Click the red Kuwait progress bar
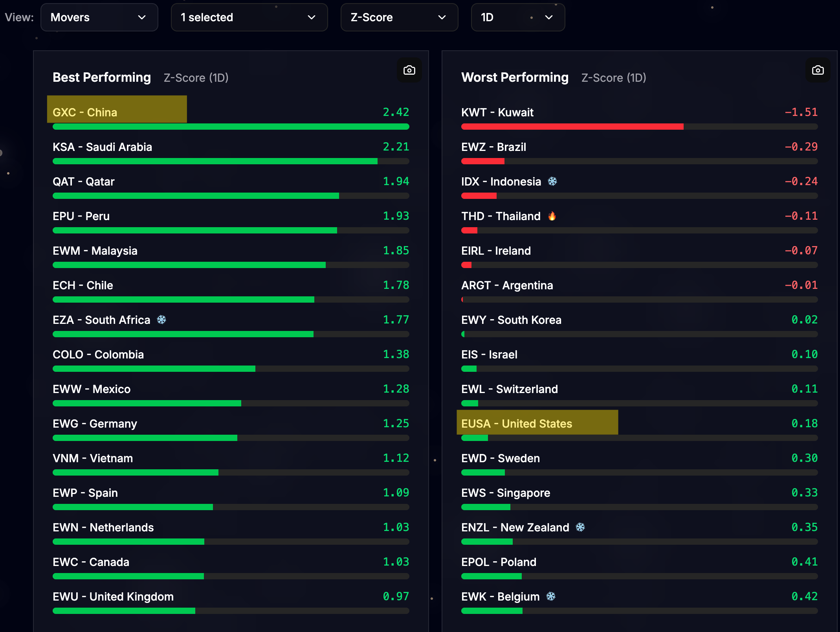This screenshot has width=840, height=632. pyautogui.click(x=572, y=127)
